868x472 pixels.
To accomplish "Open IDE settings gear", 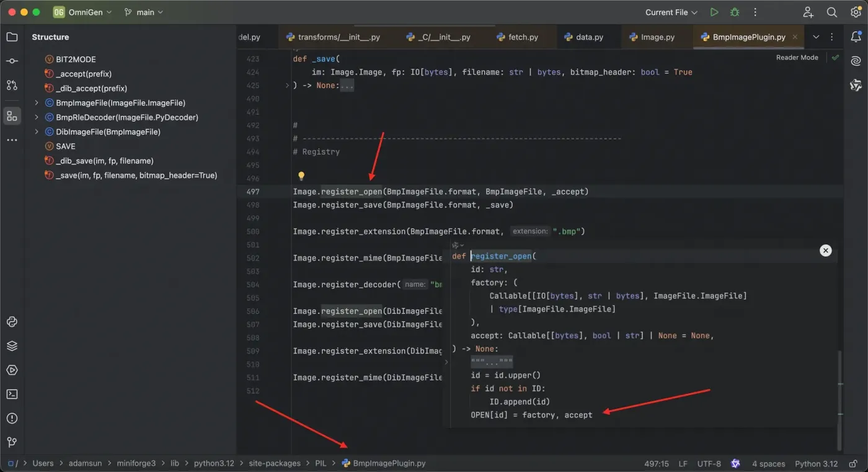I will pos(856,12).
